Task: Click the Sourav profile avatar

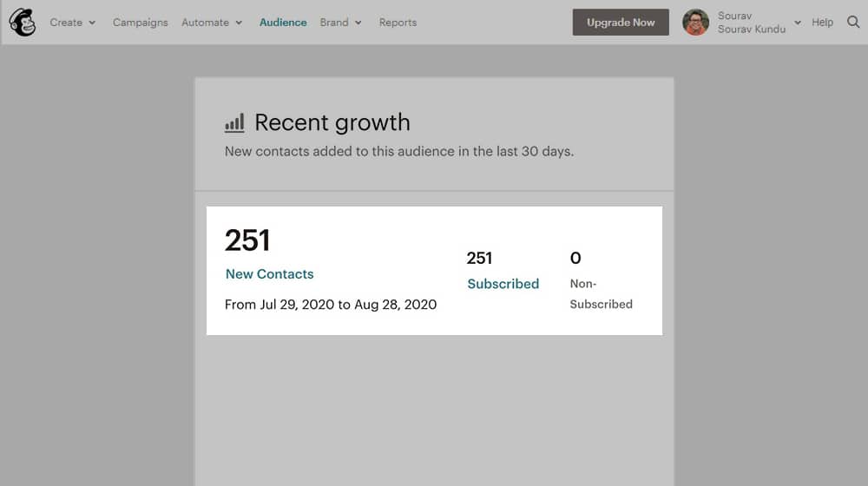Action: click(x=696, y=23)
